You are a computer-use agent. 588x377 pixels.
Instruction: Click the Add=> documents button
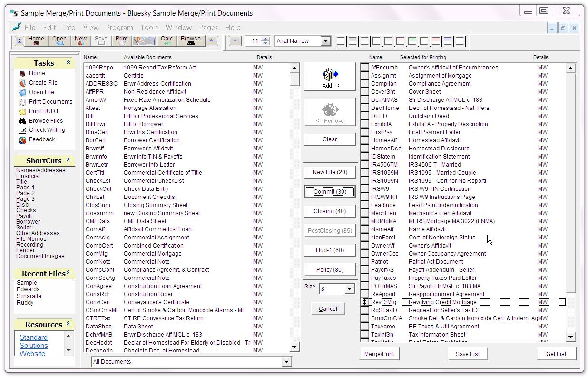click(x=330, y=77)
